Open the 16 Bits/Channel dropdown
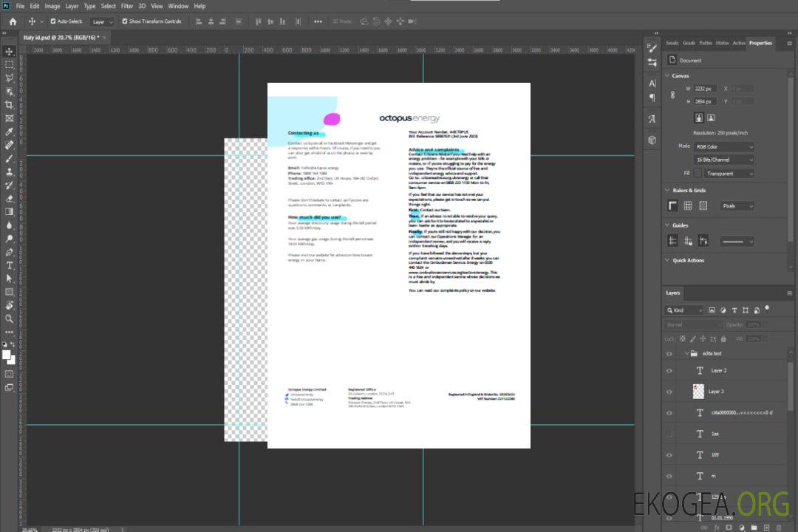 coord(723,160)
